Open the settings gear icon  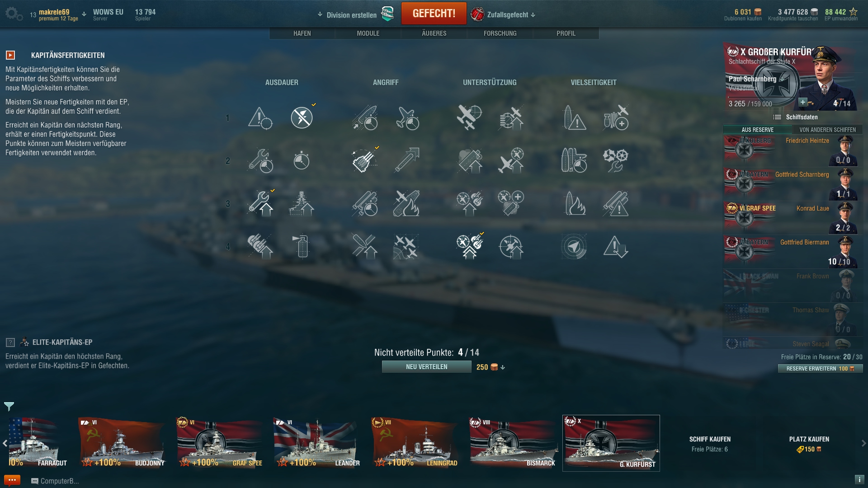14,14
